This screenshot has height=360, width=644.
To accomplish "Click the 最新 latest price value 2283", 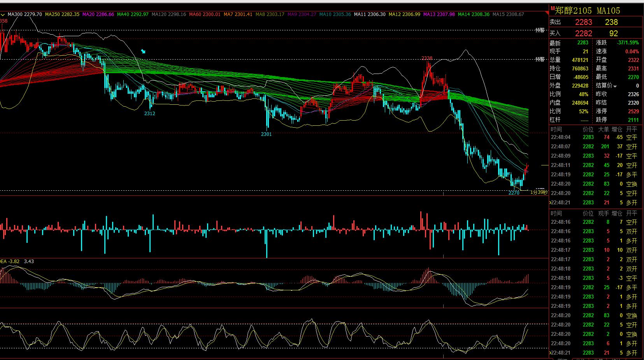I will click(583, 43).
